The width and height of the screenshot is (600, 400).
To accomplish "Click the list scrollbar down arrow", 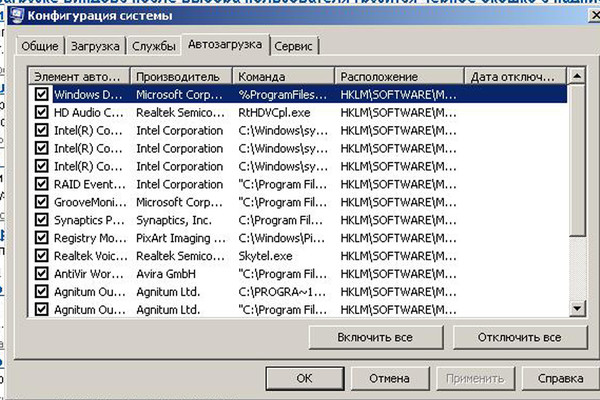I will (x=577, y=308).
